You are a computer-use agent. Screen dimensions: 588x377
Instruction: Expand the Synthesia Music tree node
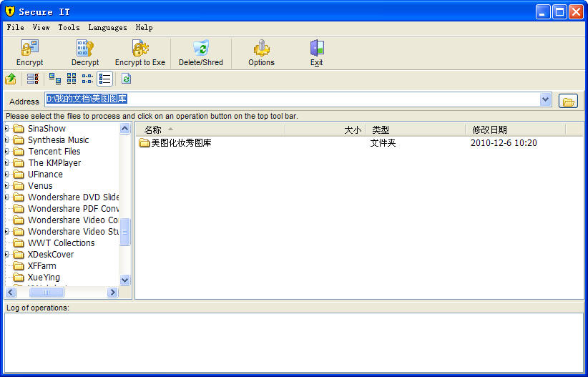click(6, 140)
